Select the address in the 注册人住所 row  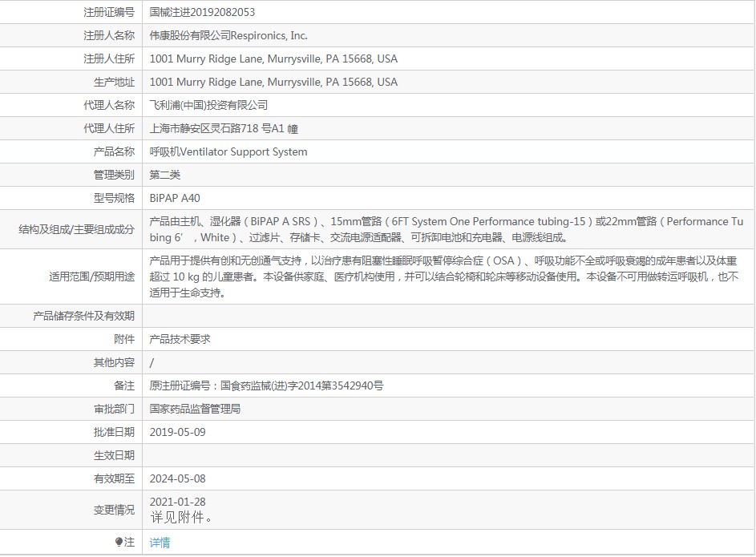(273, 59)
